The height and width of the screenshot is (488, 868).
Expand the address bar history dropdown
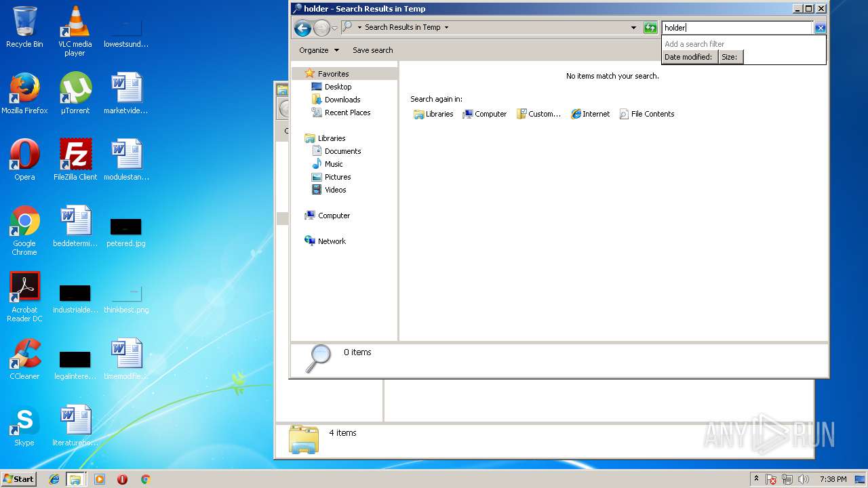[x=634, y=28]
